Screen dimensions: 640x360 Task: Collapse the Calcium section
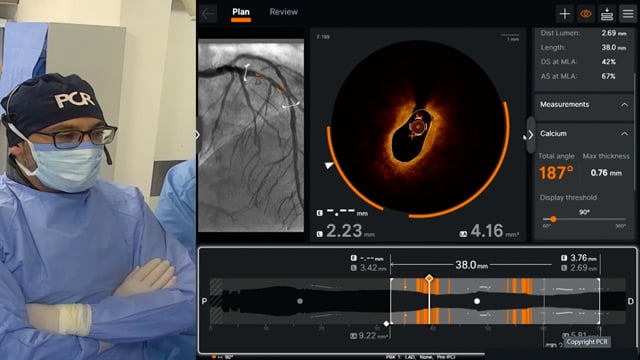(x=624, y=134)
